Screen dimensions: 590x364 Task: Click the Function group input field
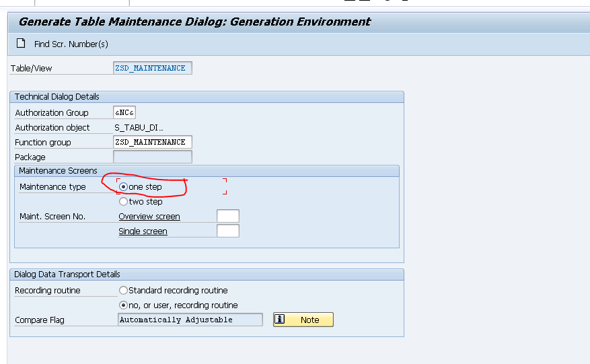click(x=153, y=142)
